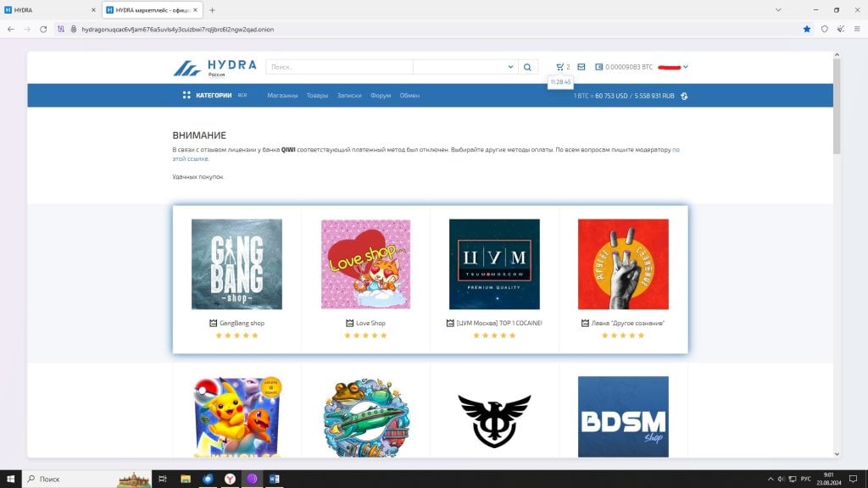Open the messages envelope icon
868x488 pixels.
click(x=581, y=67)
